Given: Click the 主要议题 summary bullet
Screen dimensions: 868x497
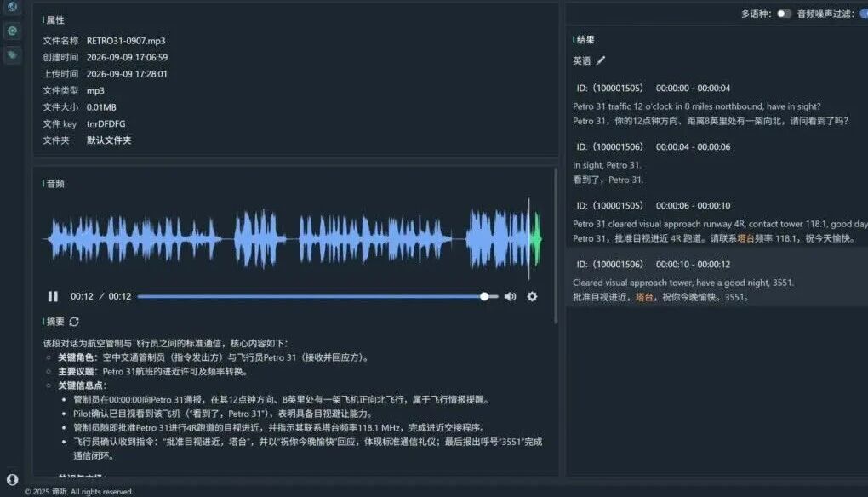Looking at the screenshot, I should (153, 371).
